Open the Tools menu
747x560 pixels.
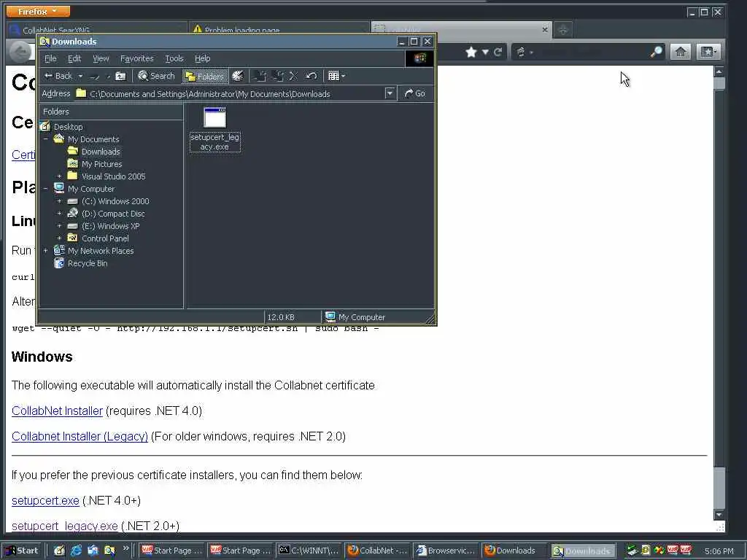pos(174,58)
